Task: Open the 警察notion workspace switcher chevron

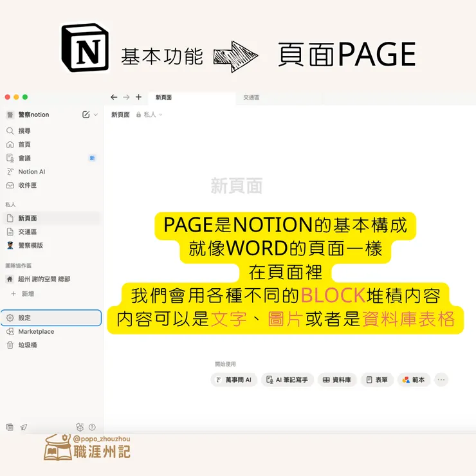Action: (x=96, y=114)
